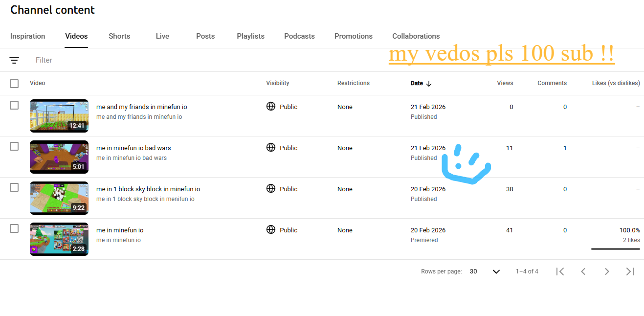
Task: Open 'me in minefun io bad wars' title link
Action: (x=133, y=148)
